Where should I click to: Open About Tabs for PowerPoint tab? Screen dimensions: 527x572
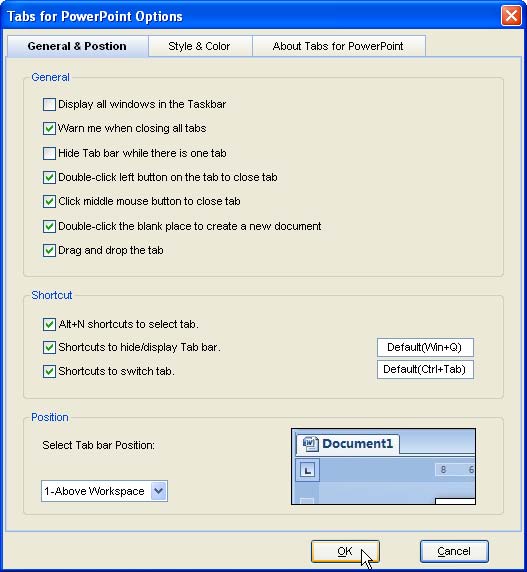[338, 46]
